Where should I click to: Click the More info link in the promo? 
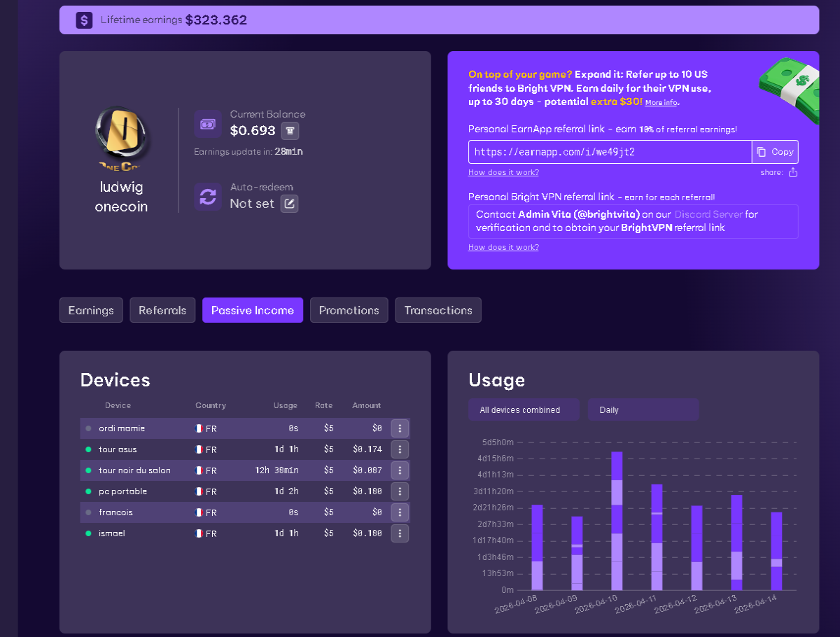661,102
